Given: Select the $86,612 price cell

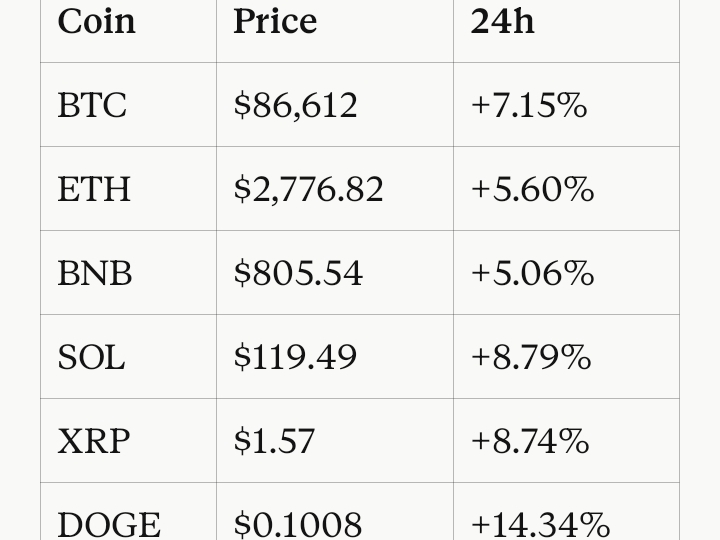Looking at the screenshot, I should pyautogui.click(x=335, y=105).
